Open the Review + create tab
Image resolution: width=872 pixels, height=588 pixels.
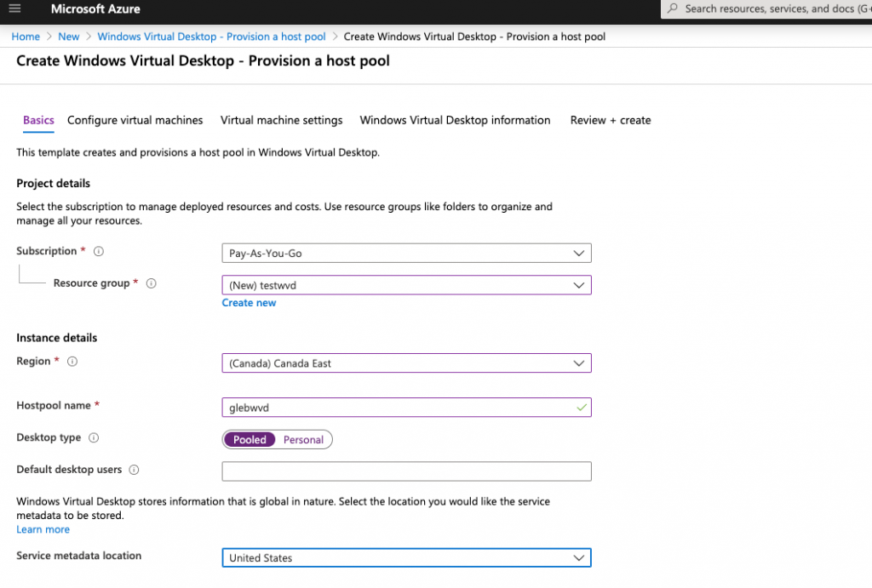click(x=610, y=120)
